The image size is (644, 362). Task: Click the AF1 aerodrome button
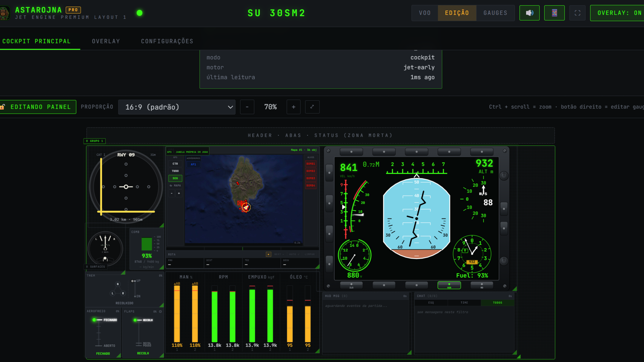[x=193, y=164]
